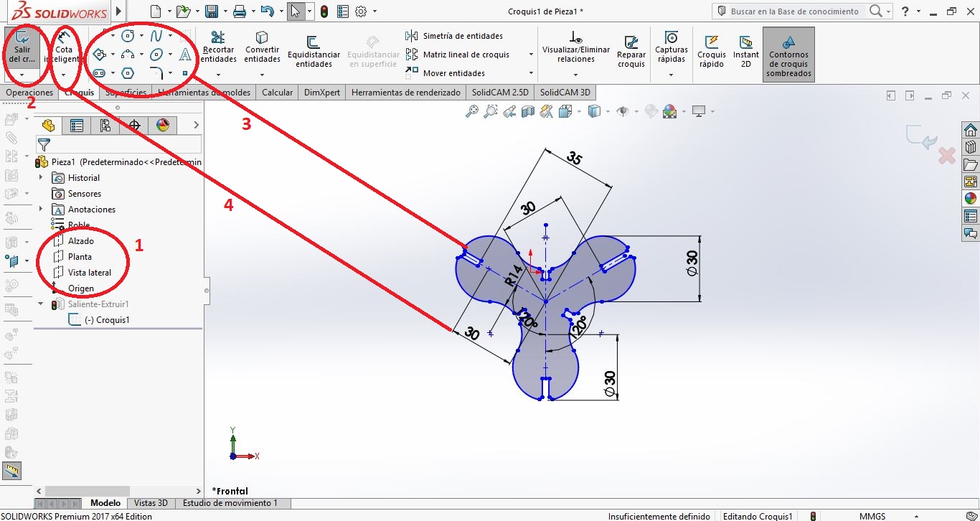
Task: Open the Convertir entidades dropdown arrow
Action: (x=262, y=75)
